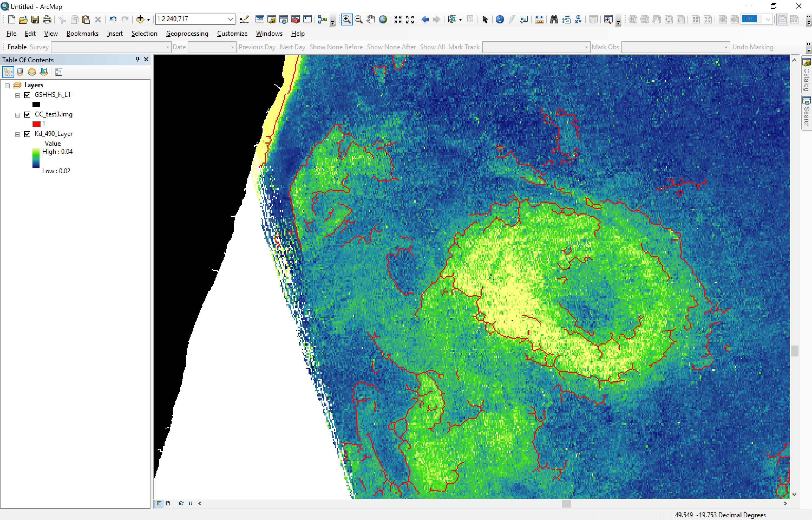The height and width of the screenshot is (520, 812).
Task: Open the View menu
Action: point(51,33)
